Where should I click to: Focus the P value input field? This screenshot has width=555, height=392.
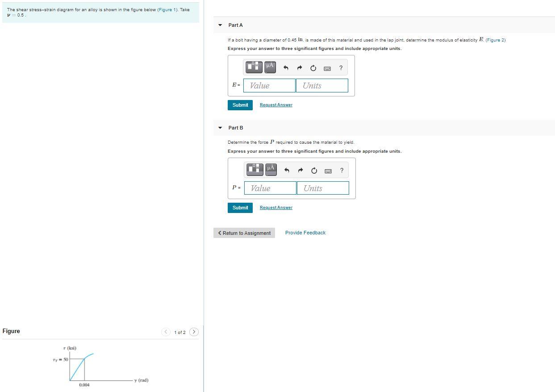coord(270,188)
